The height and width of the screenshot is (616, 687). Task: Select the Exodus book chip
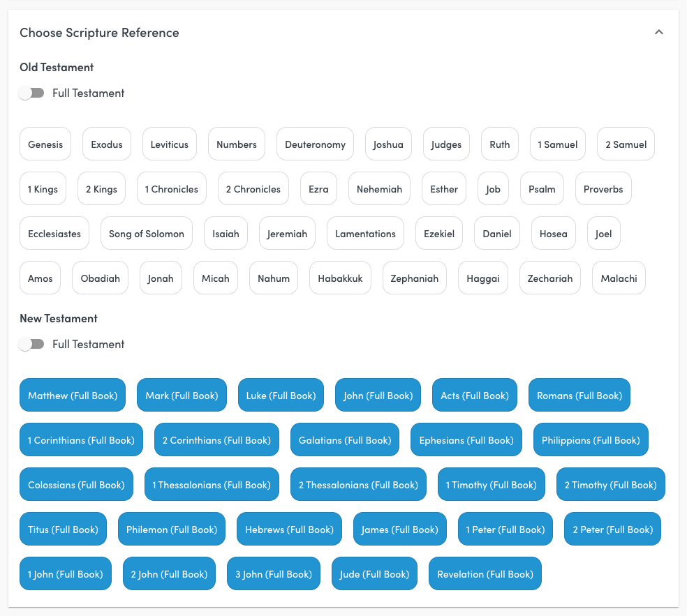(x=106, y=144)
